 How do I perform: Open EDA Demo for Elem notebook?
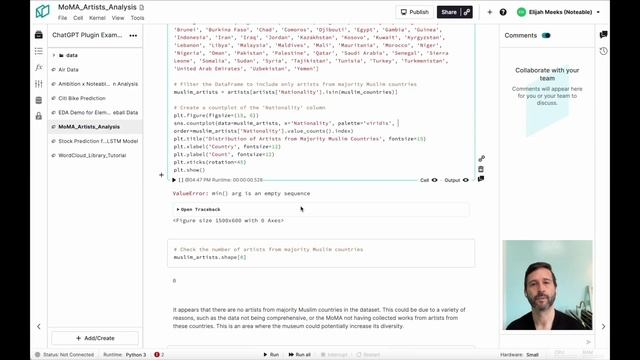[98, 113]
